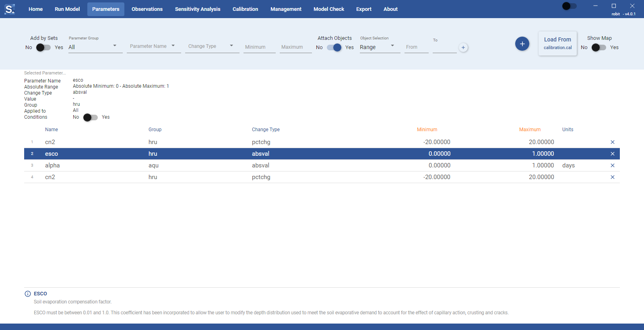Select the esco parameter row
644x330 pixels.
pyautogui.click(x=322, y=154)
